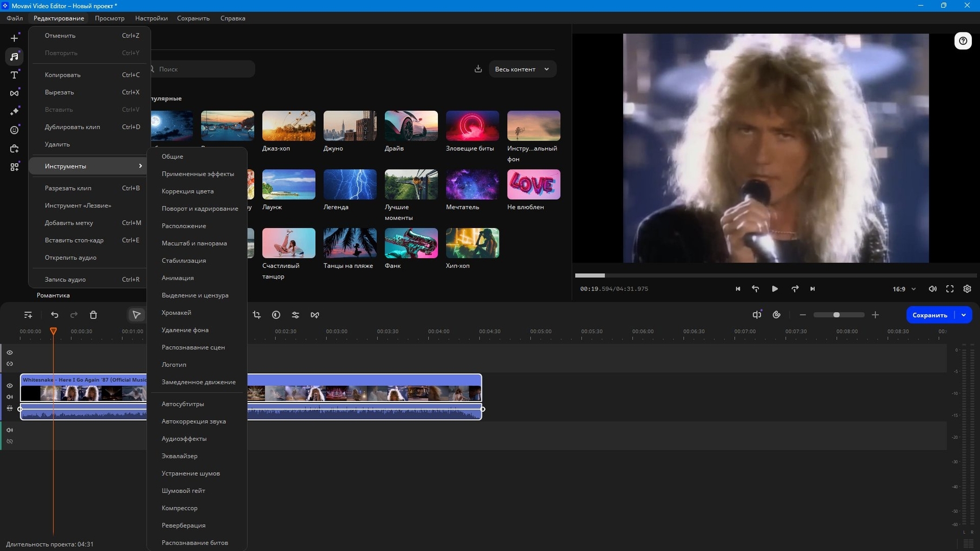
Task: Open the Просмотр menu
Action: pos(110,18)
